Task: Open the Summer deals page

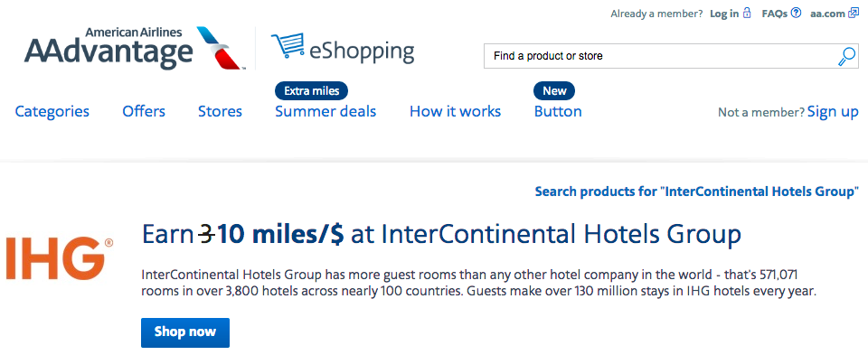Action: click(x=325, y=111)
